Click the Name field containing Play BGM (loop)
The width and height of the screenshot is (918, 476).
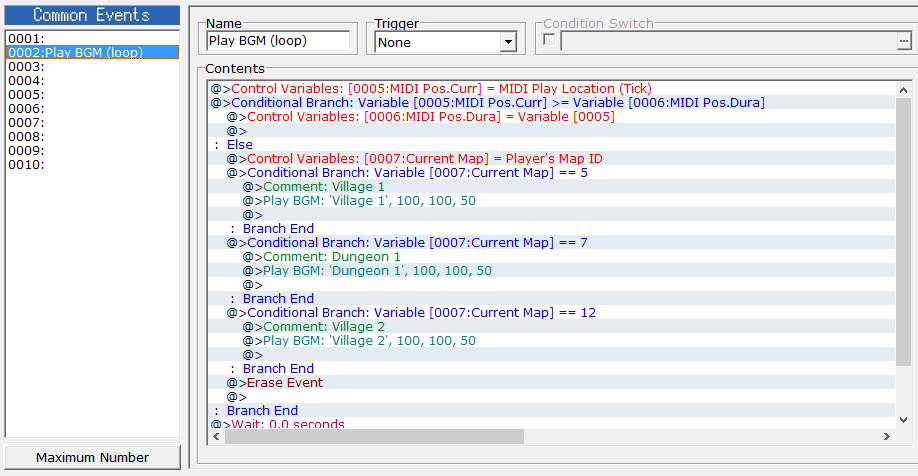[278, 41]
